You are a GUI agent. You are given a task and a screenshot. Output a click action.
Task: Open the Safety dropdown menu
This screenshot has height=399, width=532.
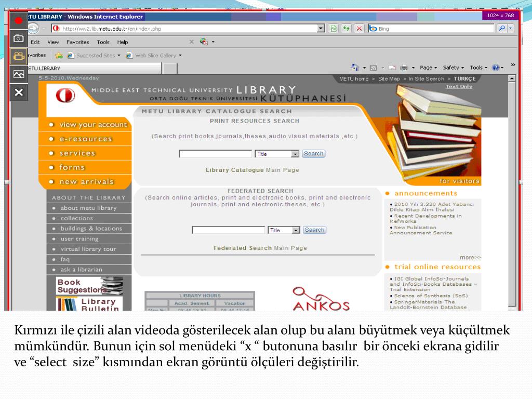click(x=453, y=68)
